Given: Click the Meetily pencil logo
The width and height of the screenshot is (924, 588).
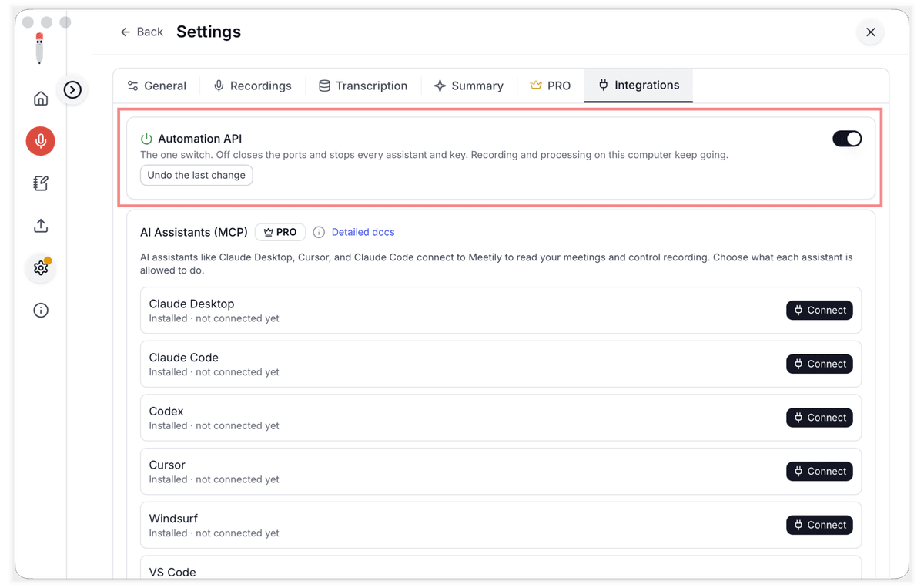Looking at the screenshot, I should point(39,49).
